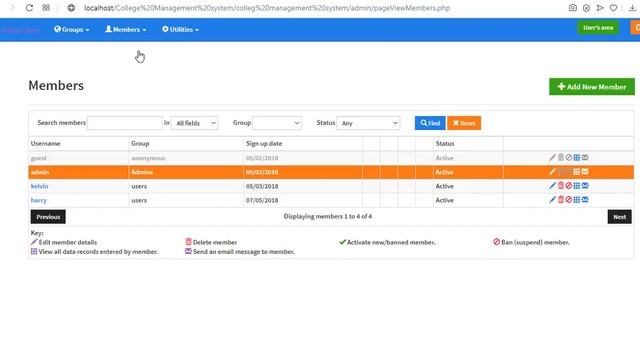Open the browser downloads icon
The width and height of the screenshot is (640, 360).
632,8
